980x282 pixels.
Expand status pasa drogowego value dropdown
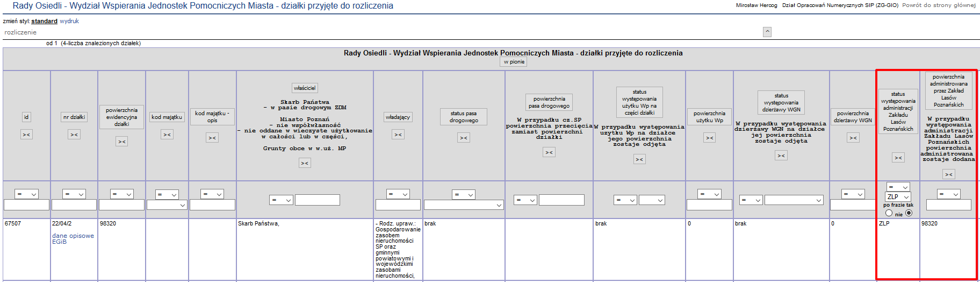463,205
